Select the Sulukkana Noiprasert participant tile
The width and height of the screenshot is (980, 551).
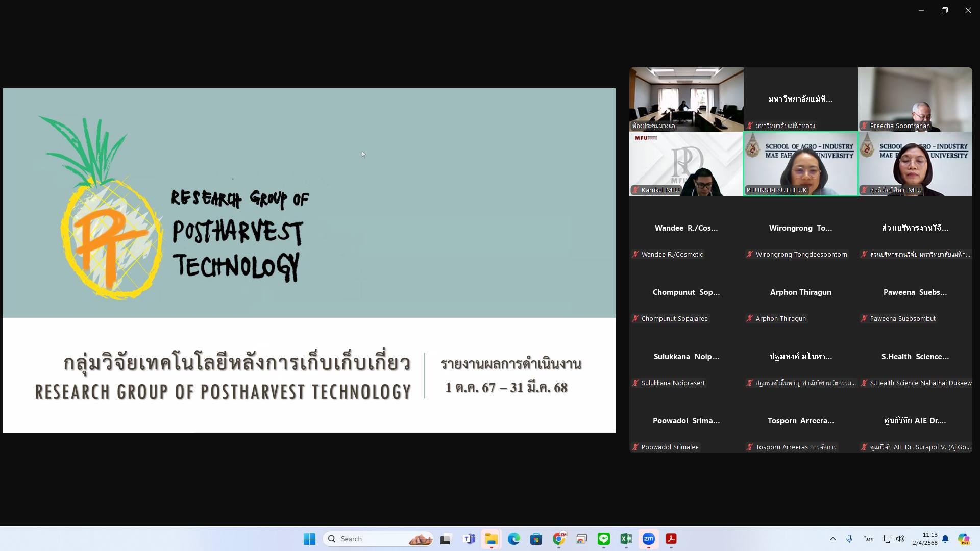pyautogui.click(x=687, y=357)
